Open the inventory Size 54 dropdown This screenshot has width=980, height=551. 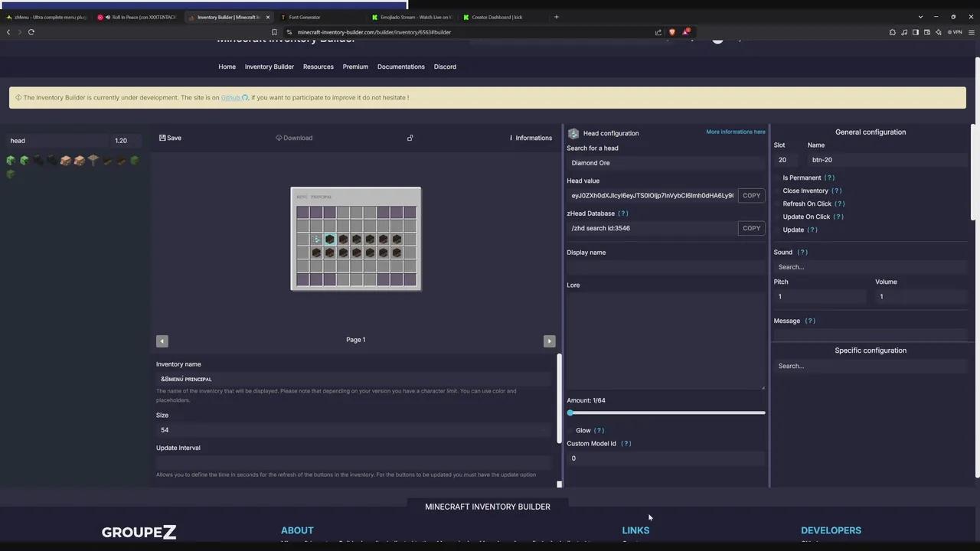click(353, 430)
